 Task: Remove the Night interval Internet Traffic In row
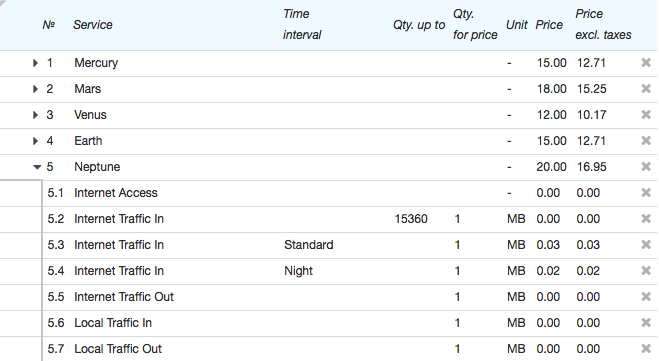(646, 271)
